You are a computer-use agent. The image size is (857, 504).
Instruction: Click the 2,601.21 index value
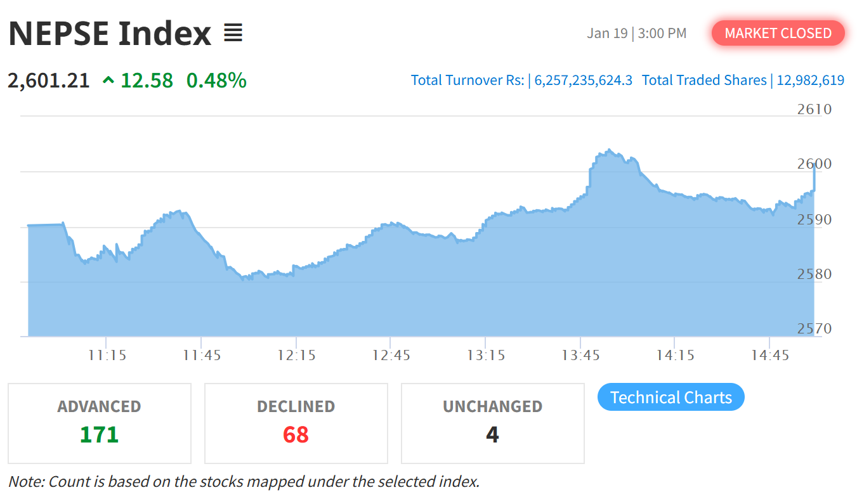click(x=49, y=81)
